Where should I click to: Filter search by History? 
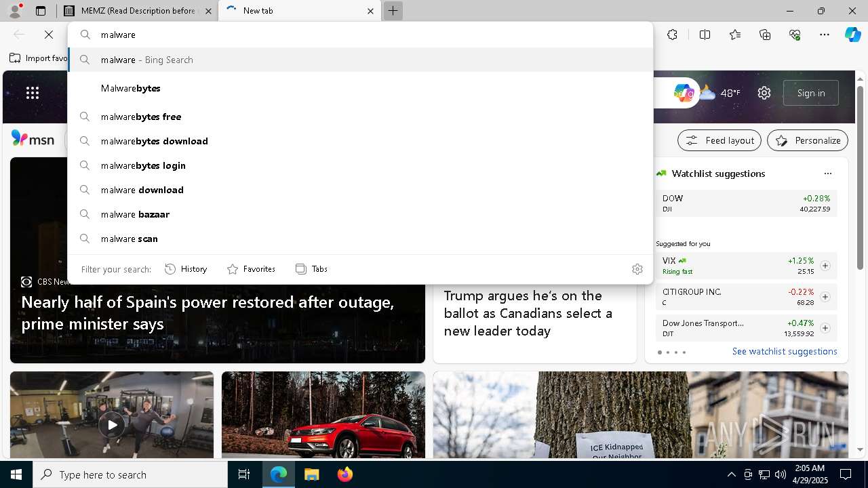click(186, 269)
